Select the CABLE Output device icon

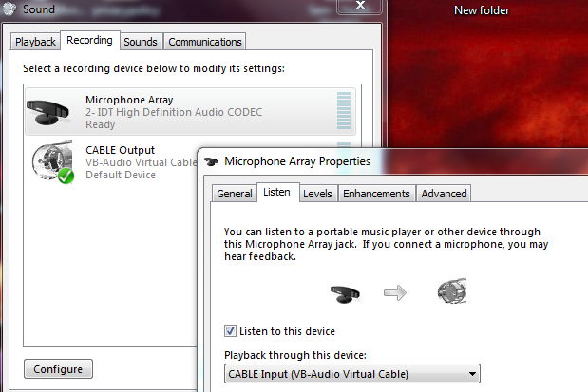coord(52,161)
